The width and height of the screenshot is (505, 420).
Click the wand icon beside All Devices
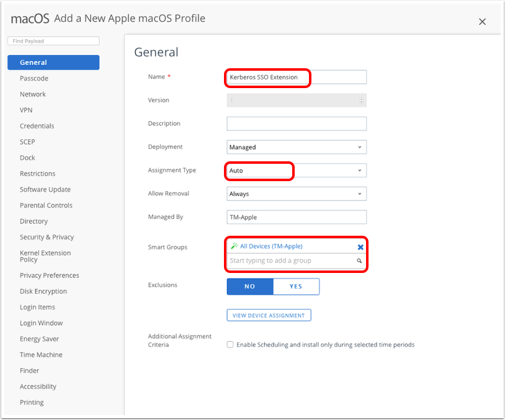(234, 246)
